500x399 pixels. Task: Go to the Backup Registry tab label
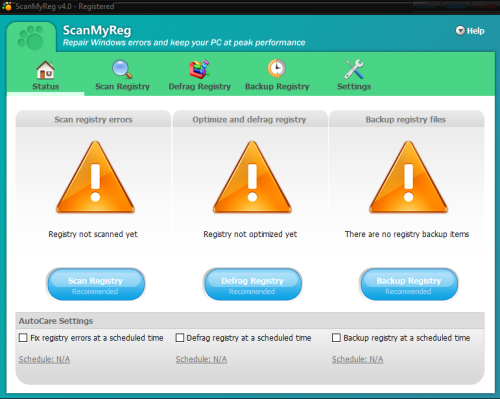[x=277, y=87]
